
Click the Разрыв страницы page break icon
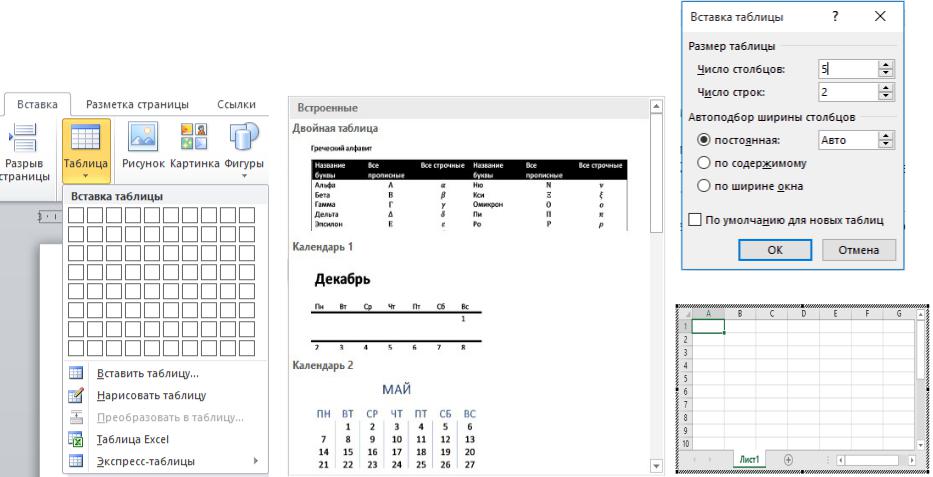coord(24,138)
